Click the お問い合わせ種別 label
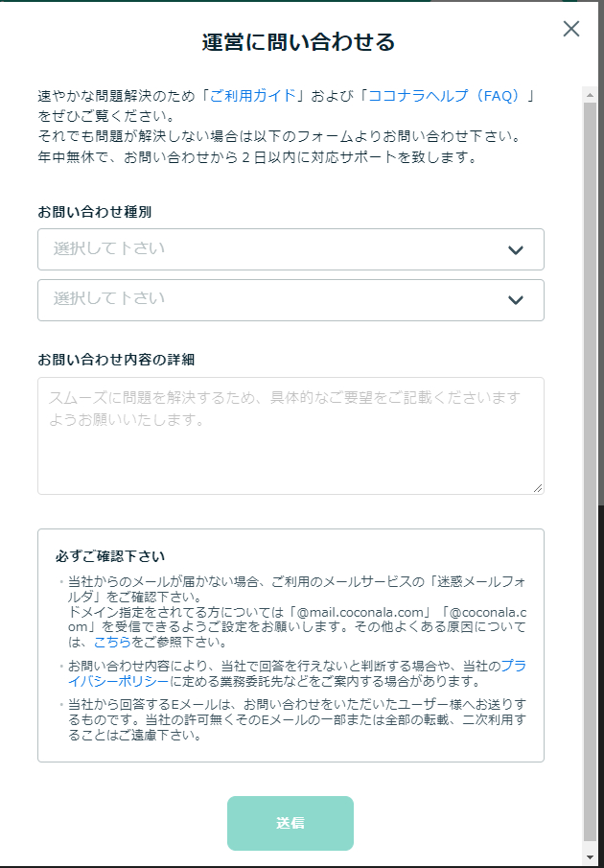 pyautogui.click(x=94, y=211)
